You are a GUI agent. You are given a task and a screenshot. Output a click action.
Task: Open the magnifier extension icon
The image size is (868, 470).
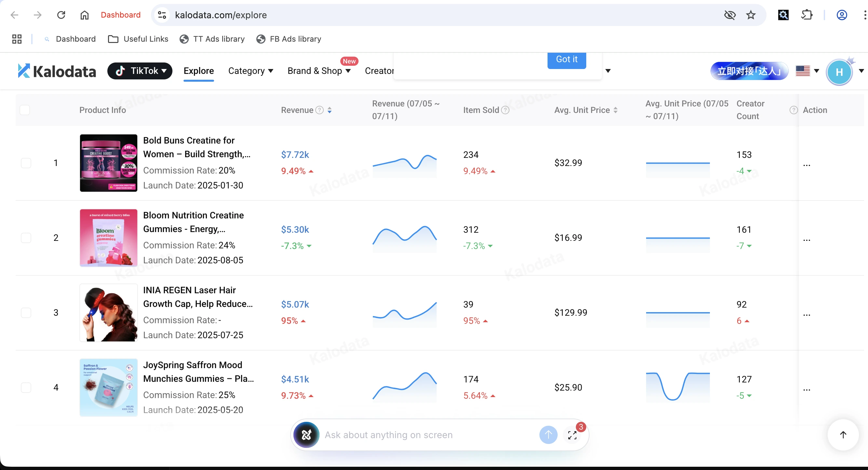(783, 15)
